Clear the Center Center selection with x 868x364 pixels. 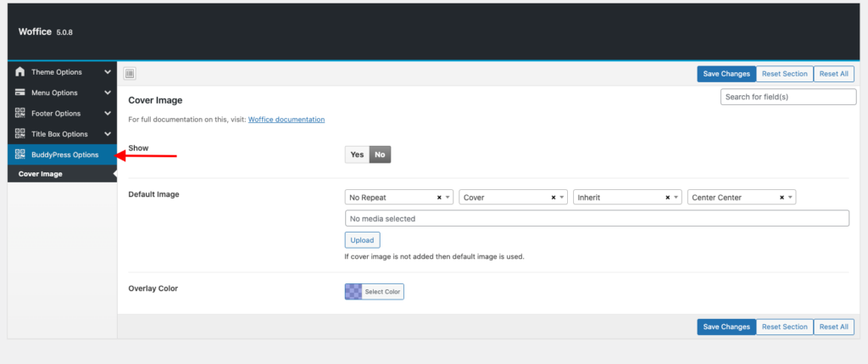782,198
